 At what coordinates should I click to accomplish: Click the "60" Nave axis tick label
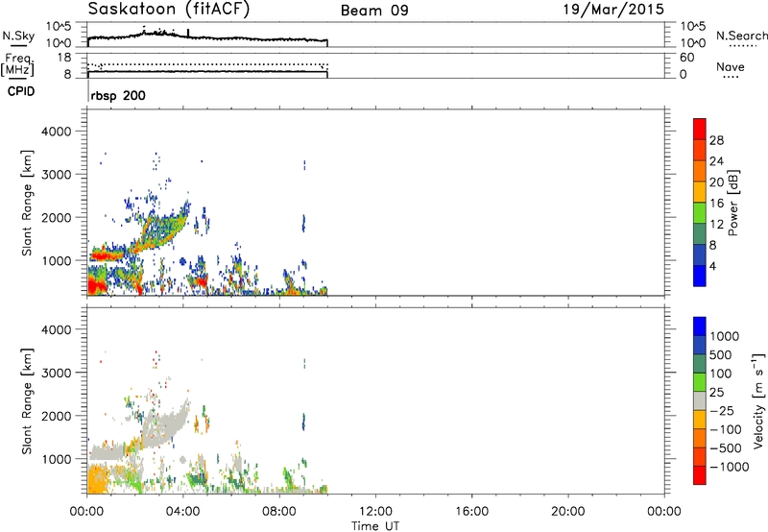686,58
